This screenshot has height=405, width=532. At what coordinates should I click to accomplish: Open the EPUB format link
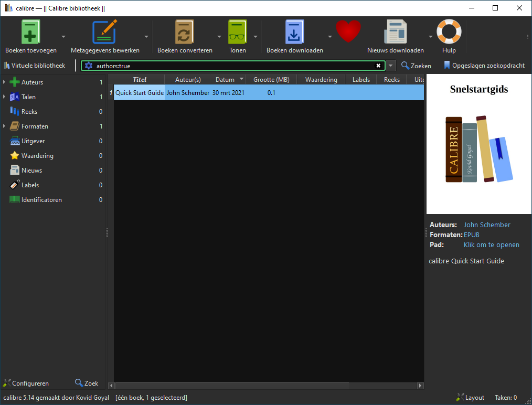click(472, 235)
